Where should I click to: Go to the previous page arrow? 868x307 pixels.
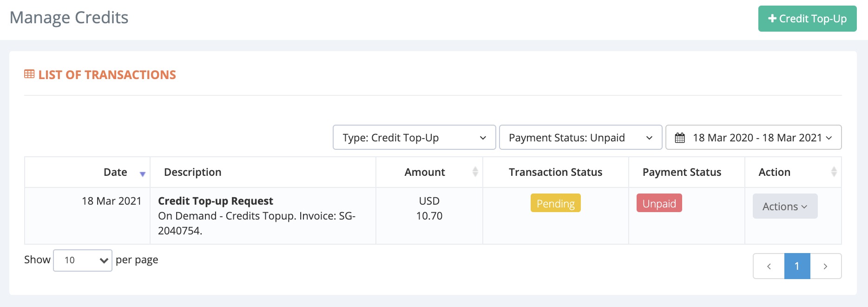pos(769,267)
